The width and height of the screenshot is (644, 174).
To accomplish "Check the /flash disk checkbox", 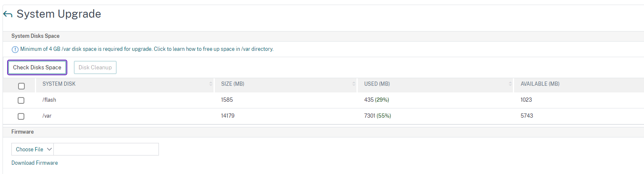I will pyautogui.click(x=21, y=100).
